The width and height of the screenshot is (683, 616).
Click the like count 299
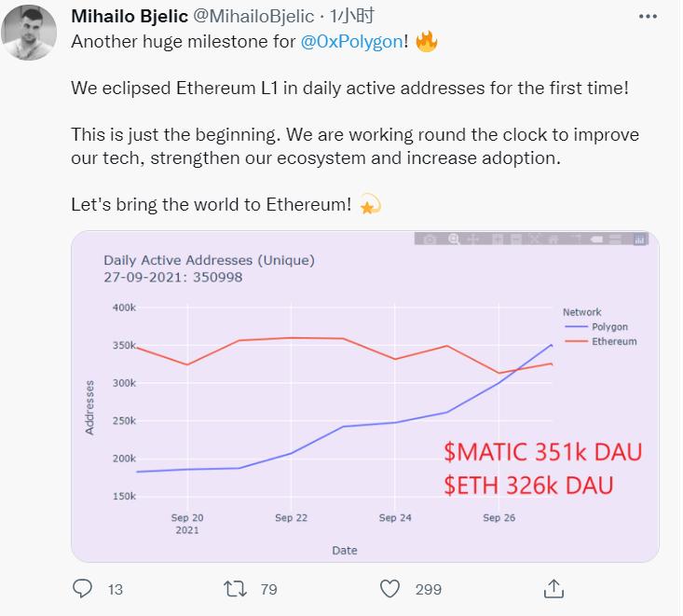point(429,589)
